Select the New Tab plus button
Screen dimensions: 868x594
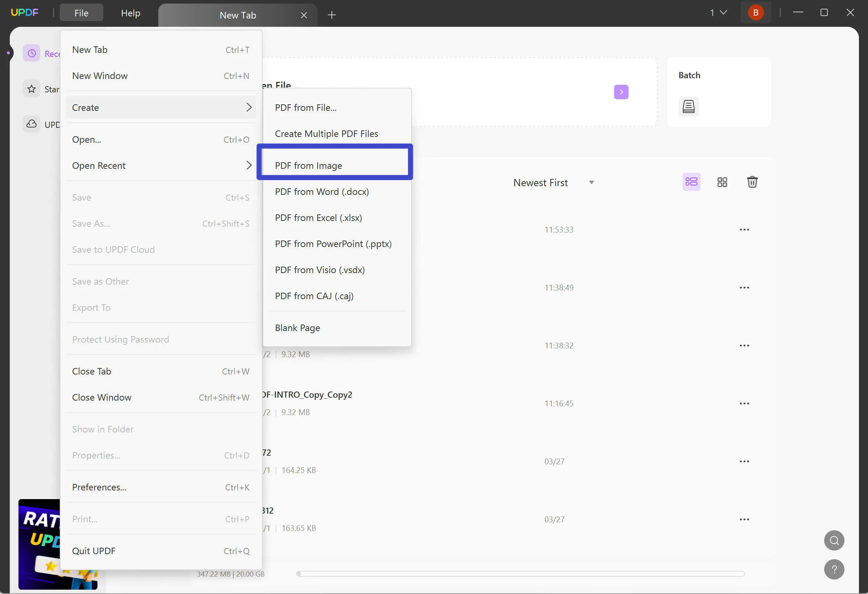coord(332,14)
